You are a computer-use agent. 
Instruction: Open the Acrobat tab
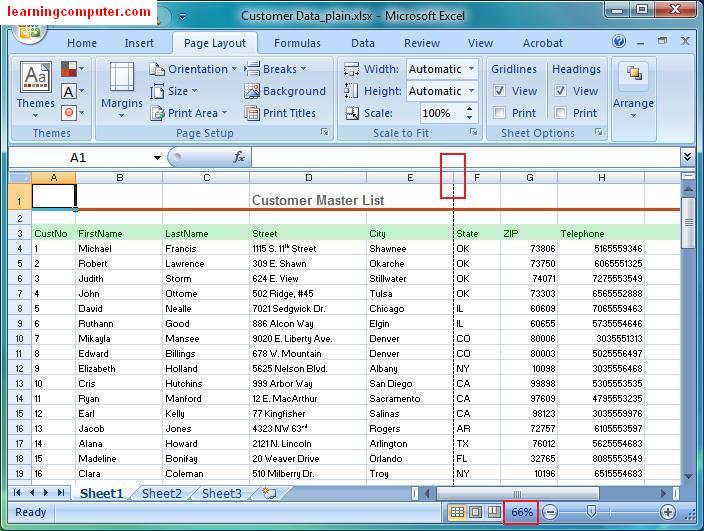coord(542,43)
